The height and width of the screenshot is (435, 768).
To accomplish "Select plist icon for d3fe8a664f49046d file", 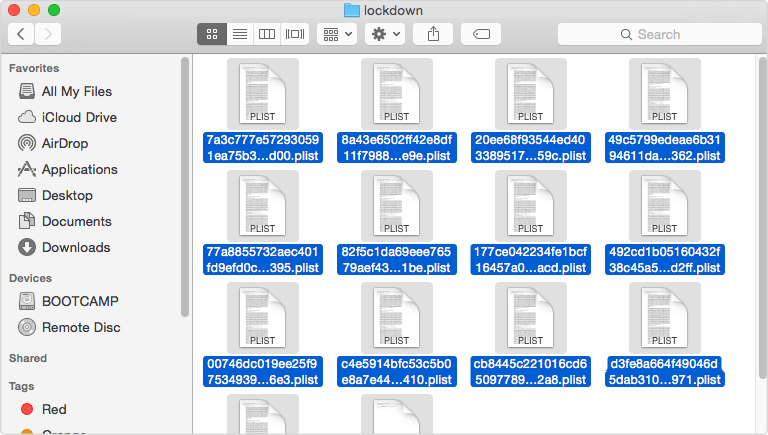I will click(665, 318).
